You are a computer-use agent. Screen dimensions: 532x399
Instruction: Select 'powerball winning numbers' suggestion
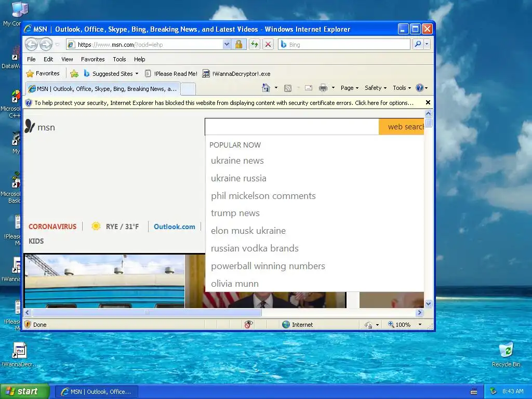pyautogui.click(x=268, y=266)
